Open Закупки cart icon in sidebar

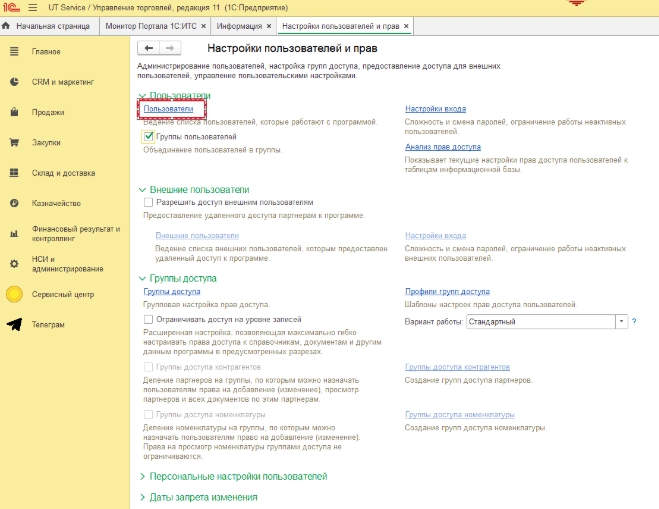(15, 142)
